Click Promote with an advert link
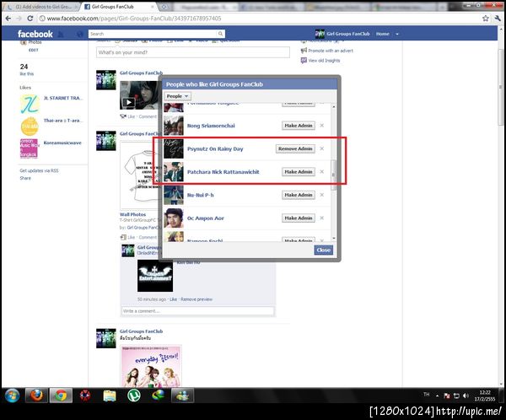Image resolution: width=506 pixels, height=420 pixels. point(331,51)
